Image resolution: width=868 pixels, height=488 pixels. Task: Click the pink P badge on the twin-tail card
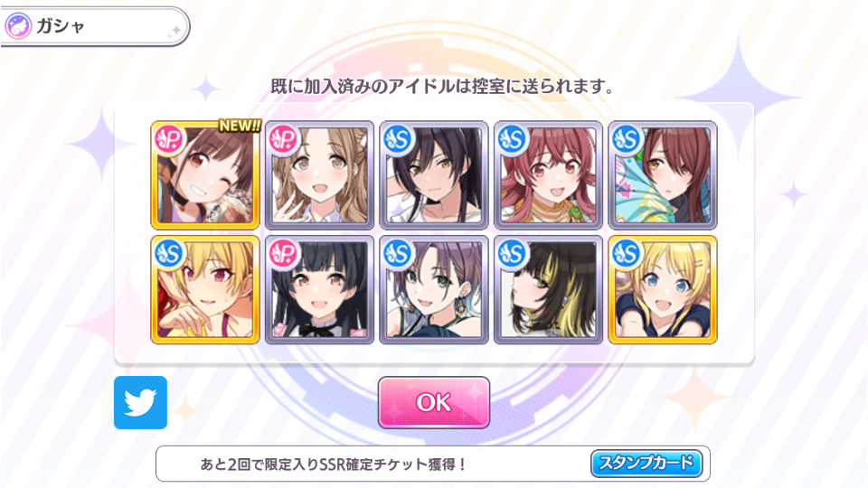(283, 253)
